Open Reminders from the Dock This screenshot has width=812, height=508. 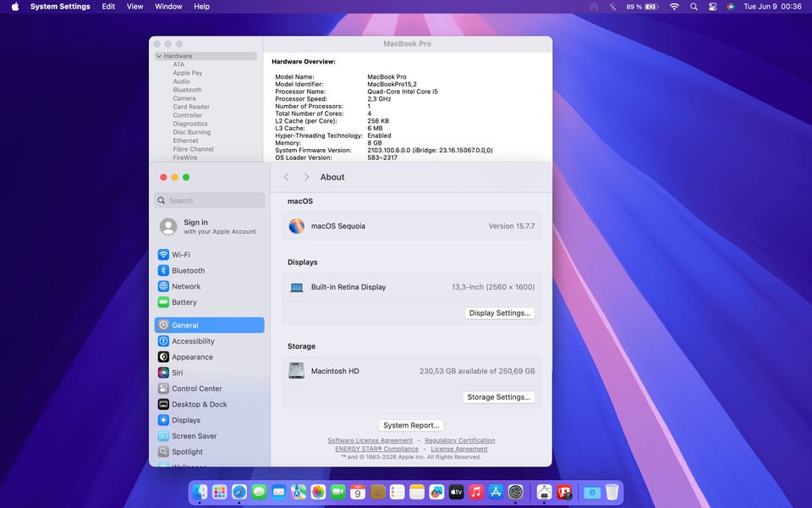[x=398, y=492]
